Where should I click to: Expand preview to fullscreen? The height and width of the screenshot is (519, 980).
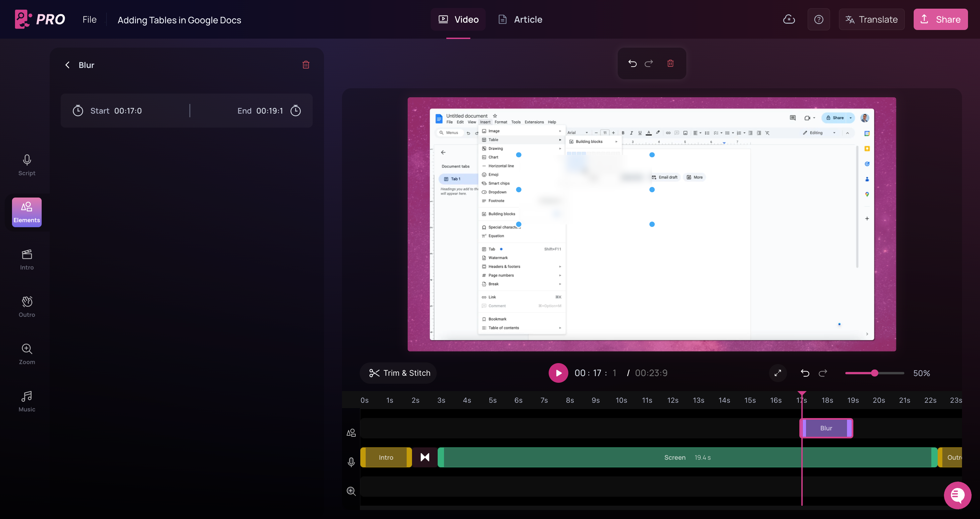[778, 373]
